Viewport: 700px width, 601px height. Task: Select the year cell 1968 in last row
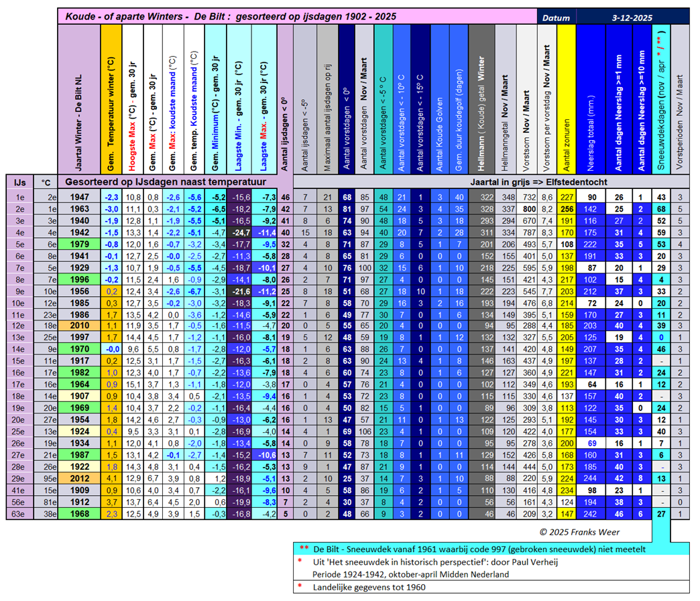pyautogui.click(x=79, y=514)
